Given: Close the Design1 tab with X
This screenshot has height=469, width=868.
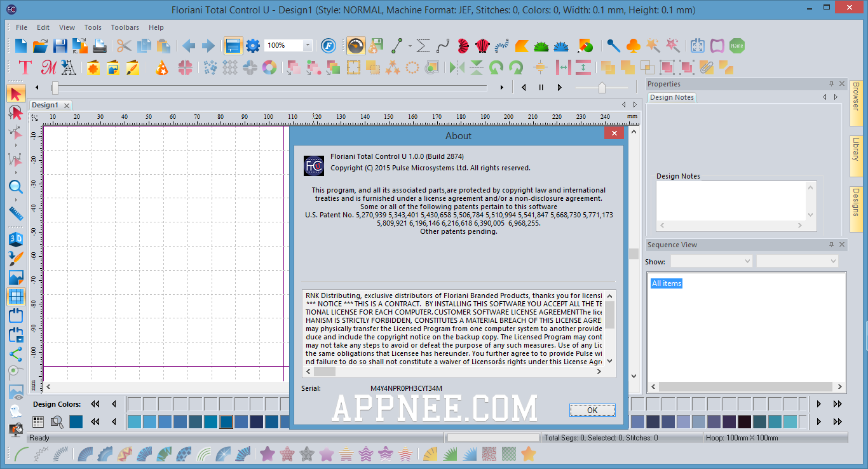Looking at the screenshot, I should [x=66, y=105].
